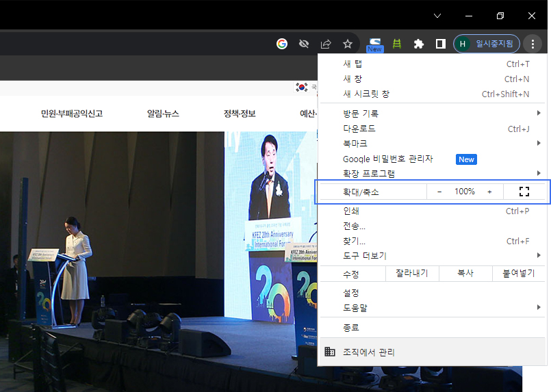Increase zoom with the plus button

tap(489, 192)
